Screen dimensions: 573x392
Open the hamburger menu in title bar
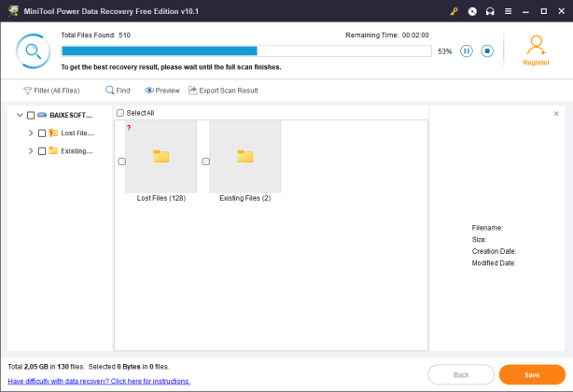coord(508,11)
